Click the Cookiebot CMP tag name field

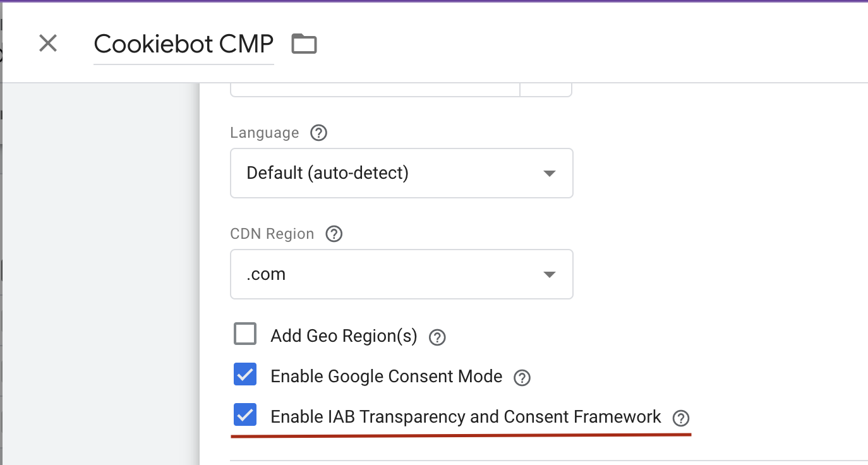coord(183,44)
